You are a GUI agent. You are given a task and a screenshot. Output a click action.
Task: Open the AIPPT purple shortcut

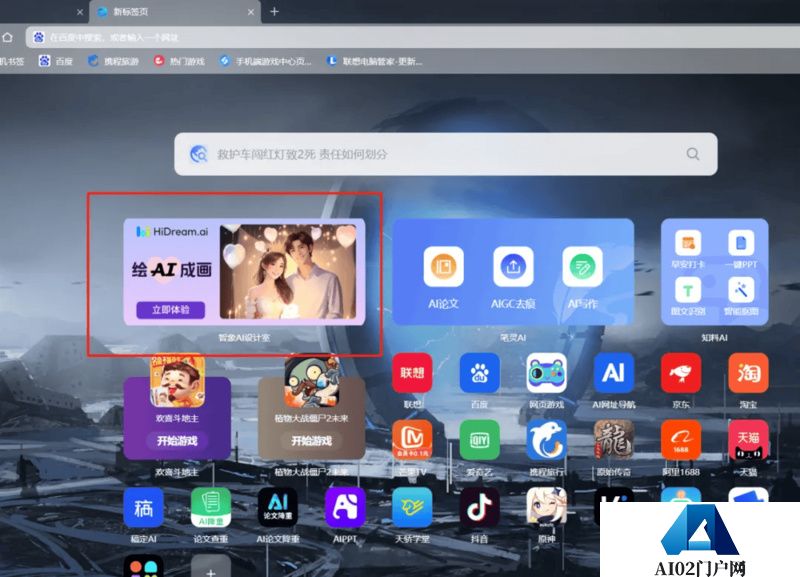(345, 507)
